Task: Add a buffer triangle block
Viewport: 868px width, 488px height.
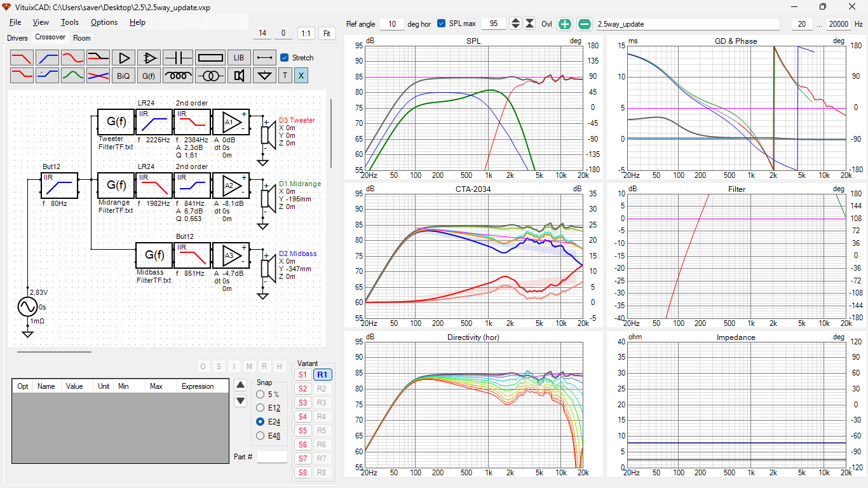Action: click(x=123, y=57)
